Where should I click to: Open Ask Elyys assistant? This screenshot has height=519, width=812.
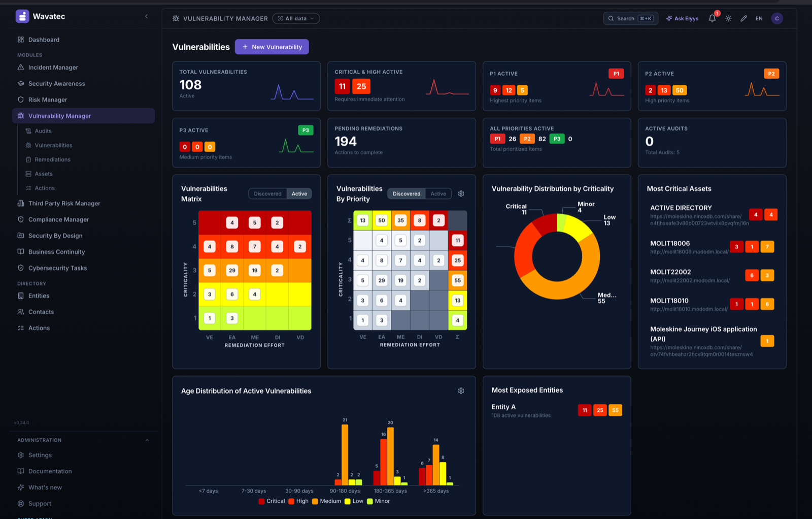(682, 18)
